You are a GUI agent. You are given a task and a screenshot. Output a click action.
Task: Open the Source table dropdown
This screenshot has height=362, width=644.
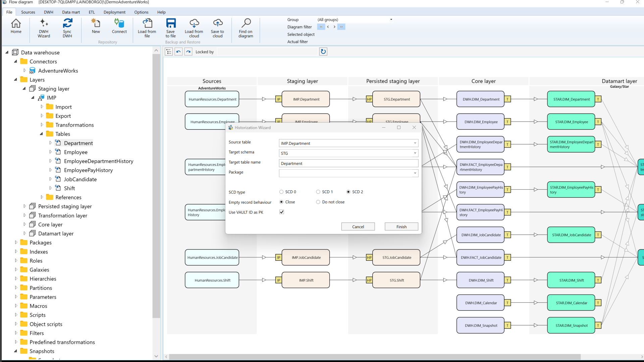415,143
